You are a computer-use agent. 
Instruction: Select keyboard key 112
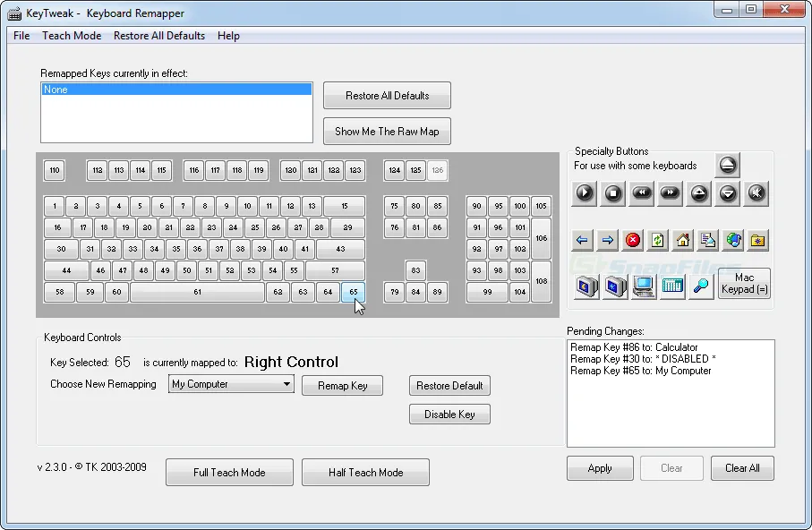[x=98, y=170]
